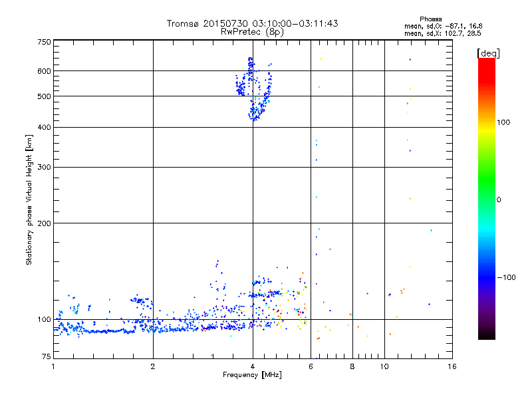Click the 100 km height axis tick label
The width and height of the screenshot is (532, 399).
pyautogui.click(x=44, y=319)
